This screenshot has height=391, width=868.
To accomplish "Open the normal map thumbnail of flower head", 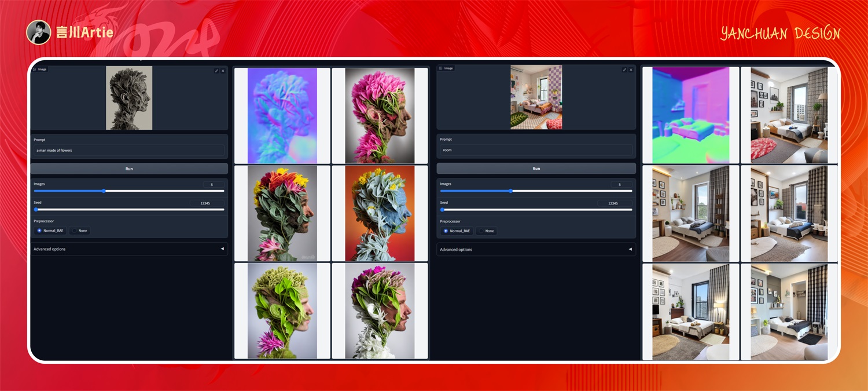I will [282, 116].
